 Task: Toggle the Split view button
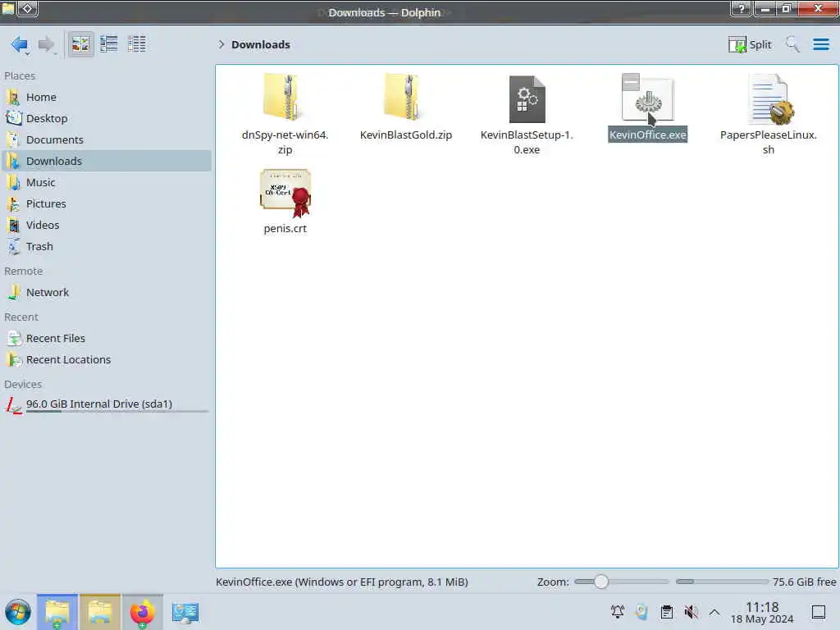(750, 44)
